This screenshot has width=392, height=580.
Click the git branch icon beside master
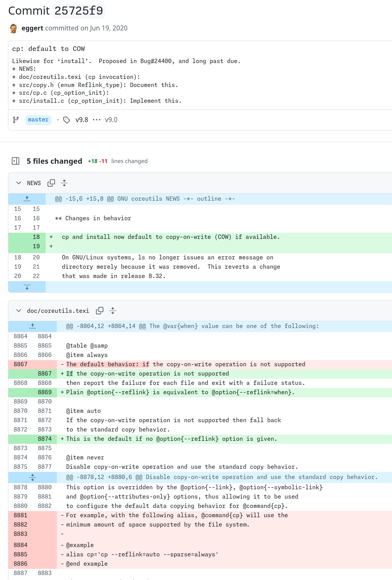coord(16,120)
